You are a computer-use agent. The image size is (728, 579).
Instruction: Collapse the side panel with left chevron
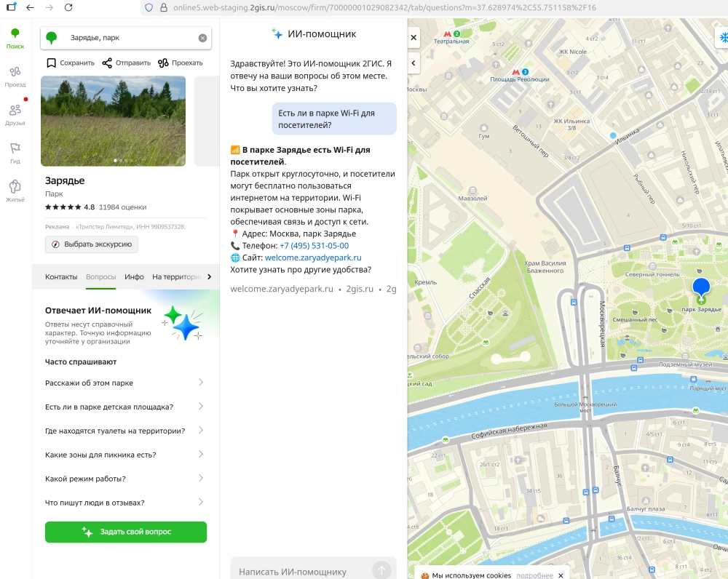414,63
